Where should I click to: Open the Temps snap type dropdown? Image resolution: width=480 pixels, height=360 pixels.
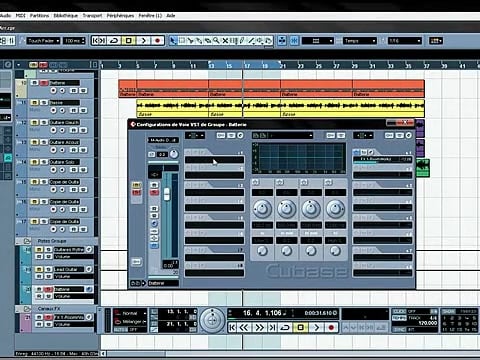(x=360, y=41)
